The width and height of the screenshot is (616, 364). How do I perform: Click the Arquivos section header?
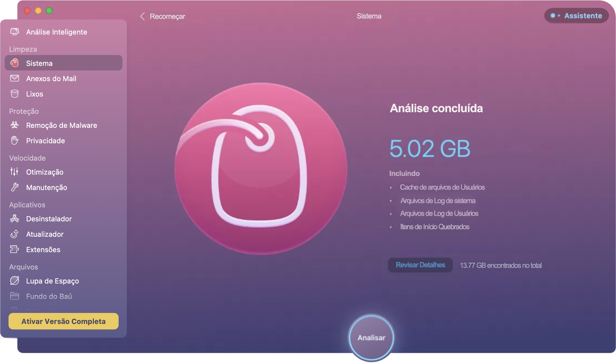click(23, 266)
